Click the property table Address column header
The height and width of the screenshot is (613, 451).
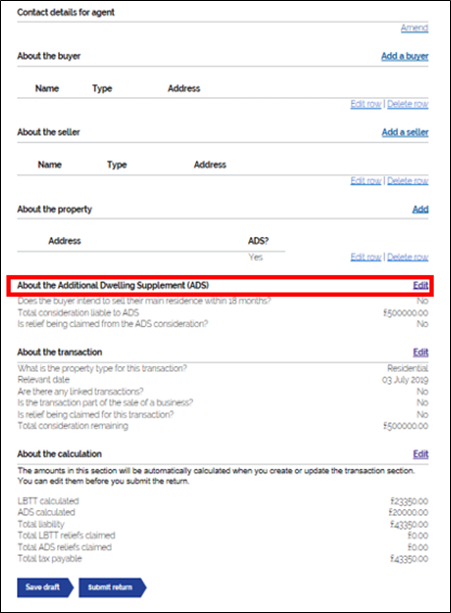tap(64, 241)
